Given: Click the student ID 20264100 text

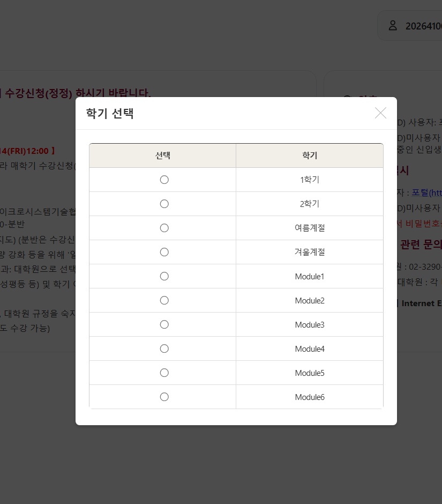Looking at the screenshot, I should 423,26.
